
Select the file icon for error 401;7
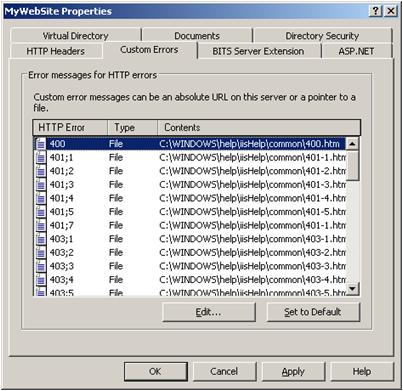coord(41,225)
